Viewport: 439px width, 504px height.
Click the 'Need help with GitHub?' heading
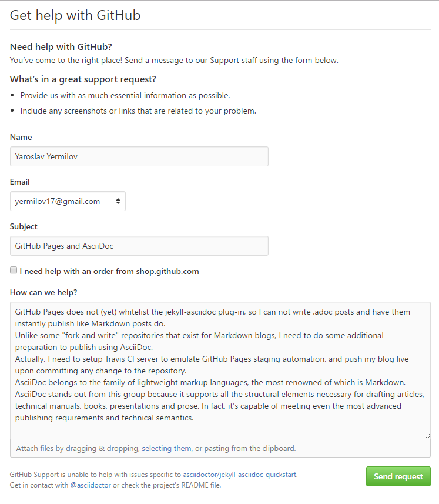pyautogui.click(x=61, y=47)
